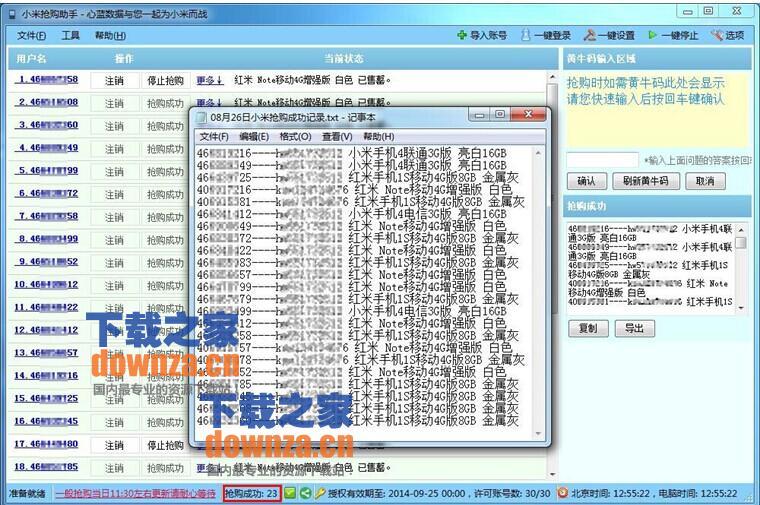Click the 复制 copy button
760x505 pixels.
(588, 329)
